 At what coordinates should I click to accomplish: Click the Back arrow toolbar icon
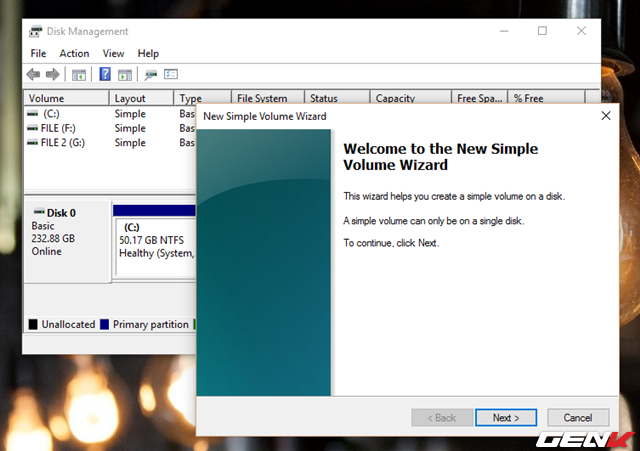(x=33, y=74)
